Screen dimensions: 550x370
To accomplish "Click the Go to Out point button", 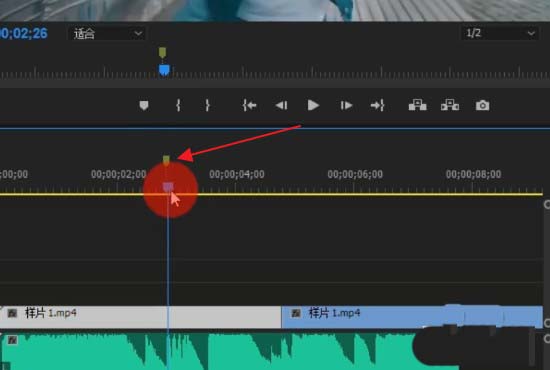I will [377, 105].
